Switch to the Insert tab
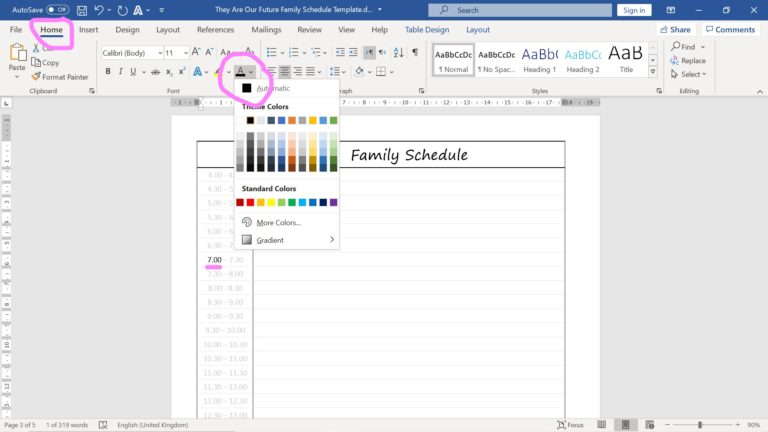The height and width of the screenshot is (432, 768). 89,30
